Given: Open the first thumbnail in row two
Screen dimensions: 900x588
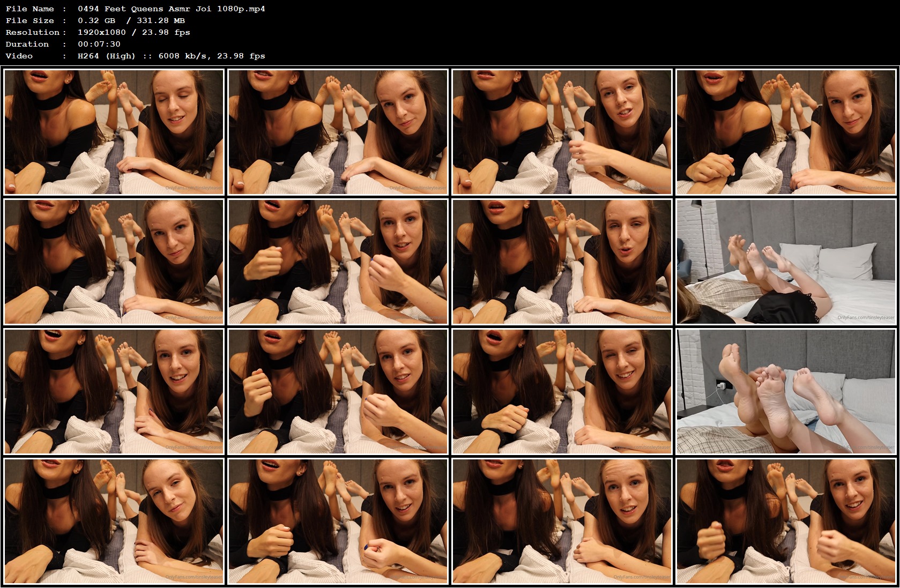Looking at the screenshot, I should (x=114, y=262).
